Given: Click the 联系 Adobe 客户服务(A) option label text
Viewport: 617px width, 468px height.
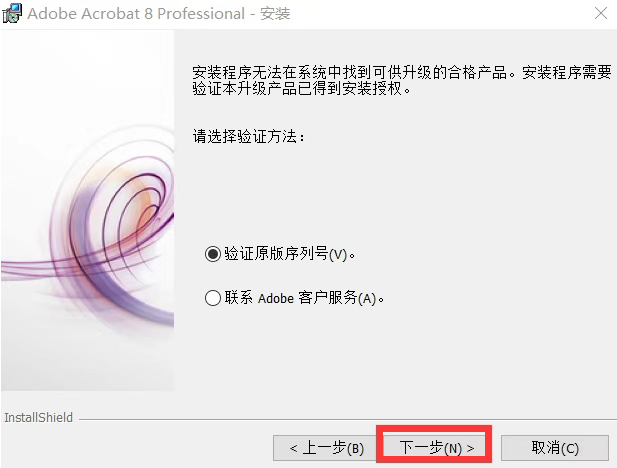Looking at the screenshot, I should (x=304, y=298).
